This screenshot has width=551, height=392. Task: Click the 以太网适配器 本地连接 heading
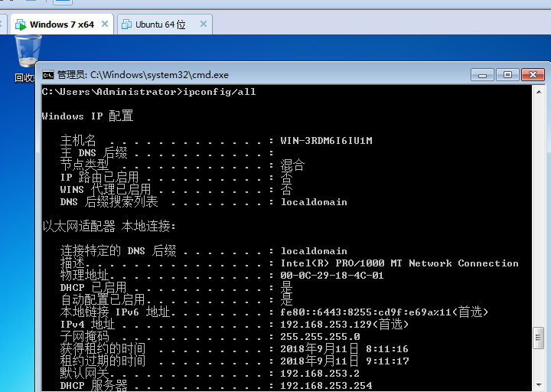tap(109, 226)
